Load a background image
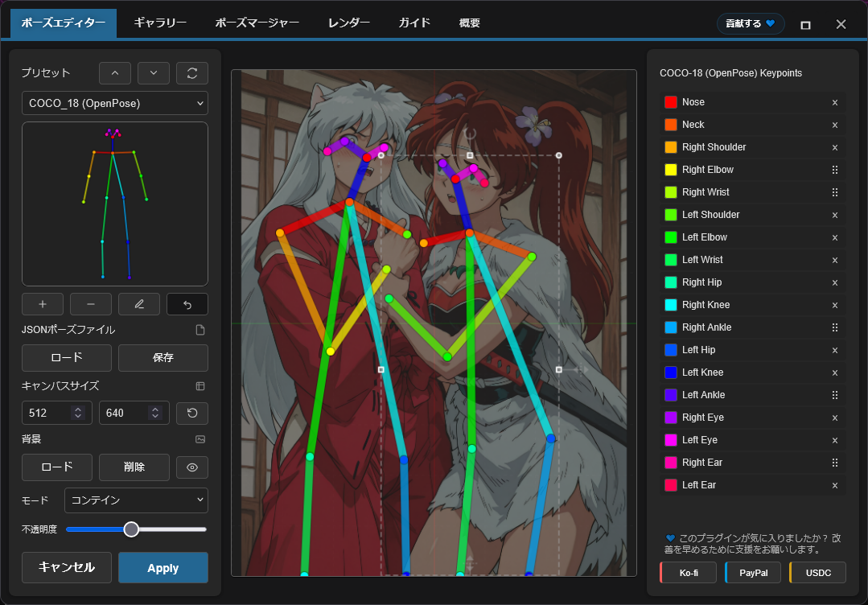This screenshot has height=605, width=868. [x=57, y=467]
